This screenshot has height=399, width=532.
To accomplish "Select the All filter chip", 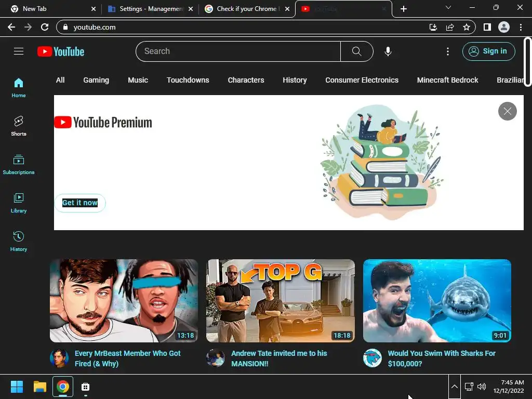I will point(60,80).
